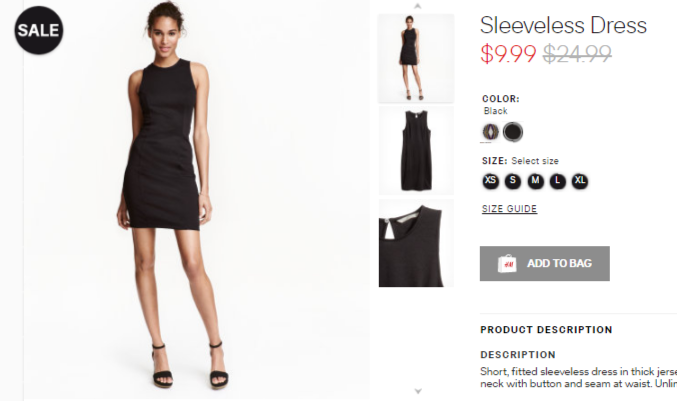Show more thumbnails with the down arrow
677x401 pixels.
click(418, 391)
